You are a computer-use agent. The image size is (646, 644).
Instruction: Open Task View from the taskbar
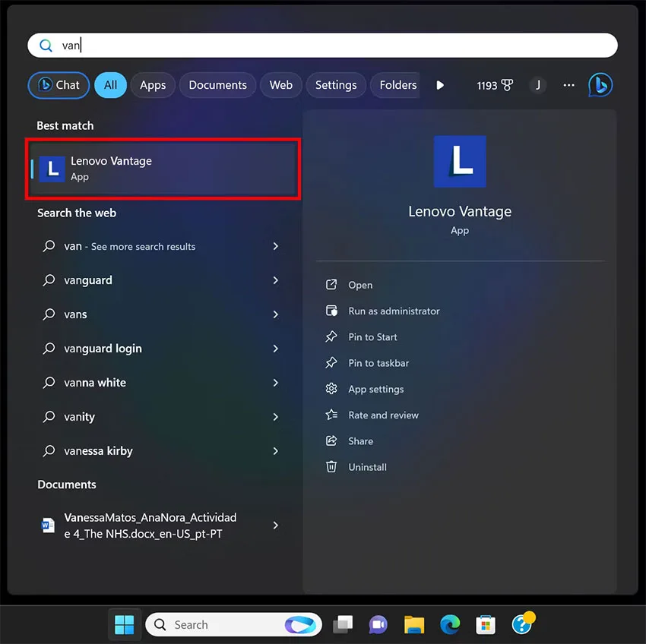click(343, 625)
